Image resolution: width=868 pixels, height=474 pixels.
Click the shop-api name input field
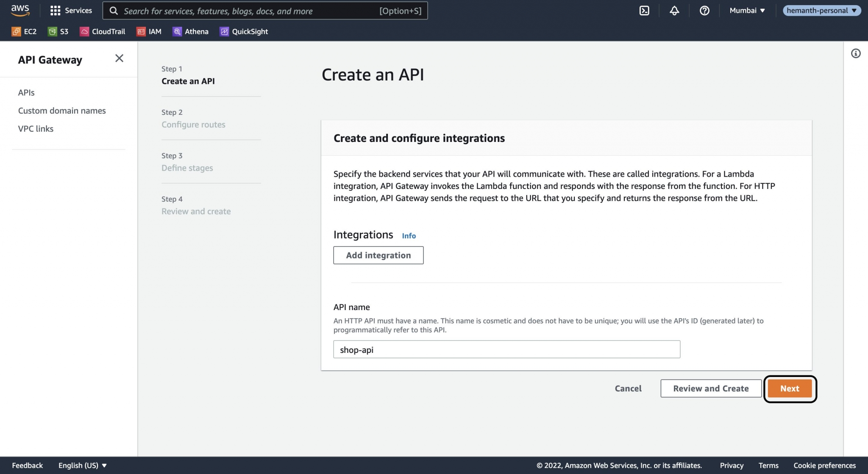point(506,349)
